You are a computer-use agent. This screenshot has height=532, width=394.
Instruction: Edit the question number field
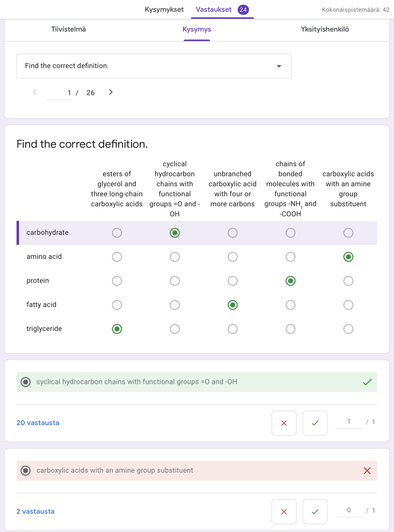[59, 93]
